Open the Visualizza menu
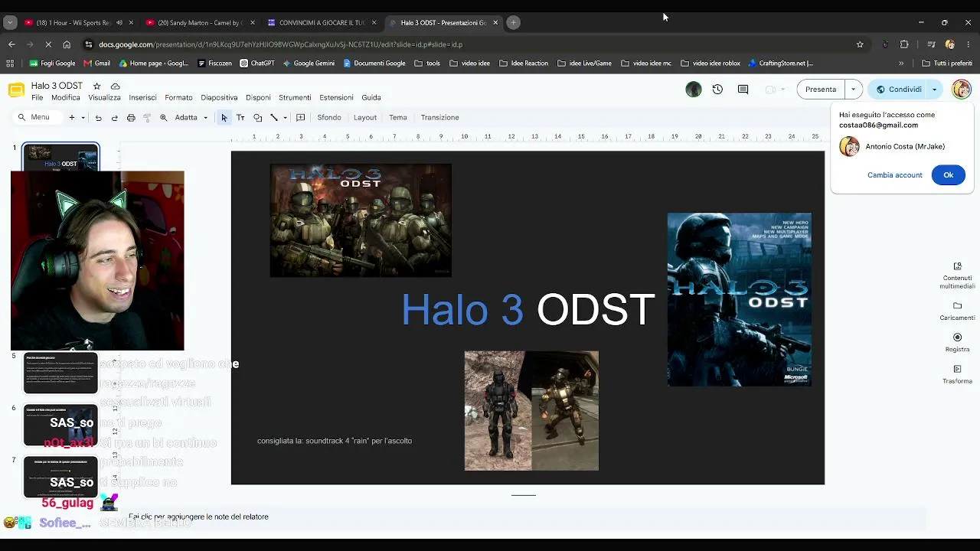This screenshot has height=551, width=980. [x=104, y=98]
